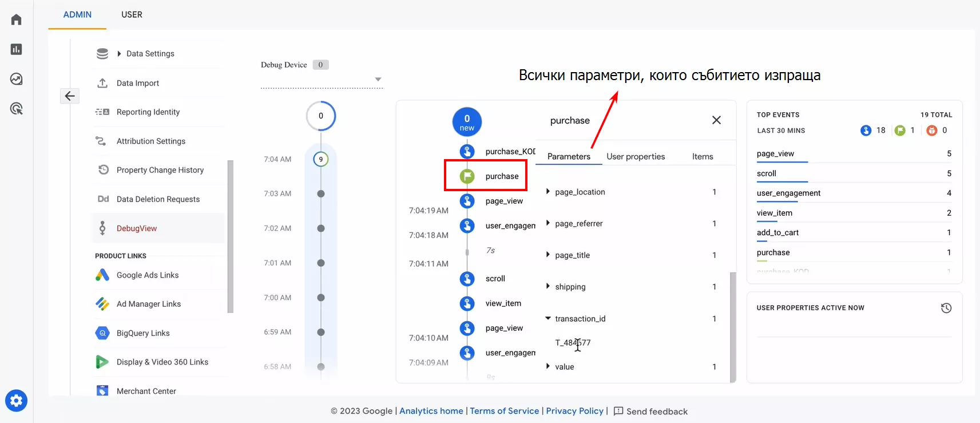Click the 7:00 AM timeline dot

click(321, 298)
